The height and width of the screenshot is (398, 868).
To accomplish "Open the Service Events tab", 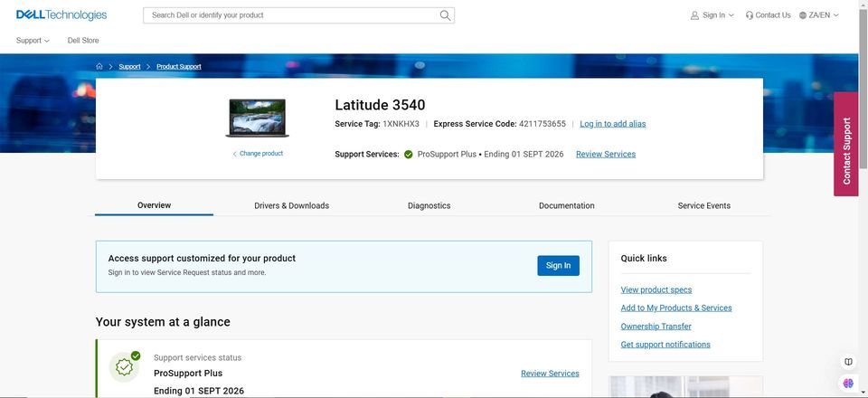I will [x=703, y=205].
